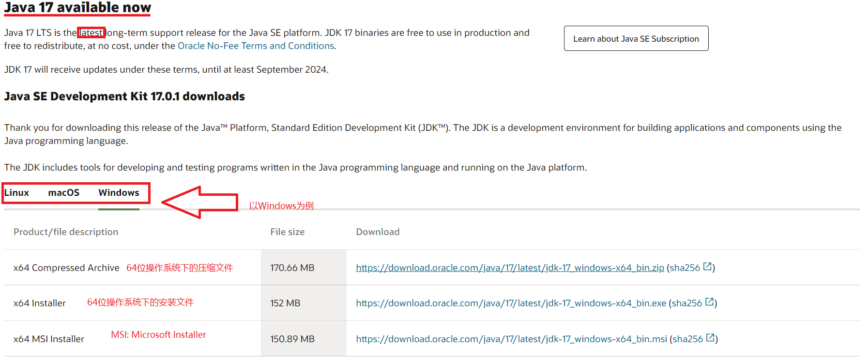Open external sha256 icon for zip archive

707,267
